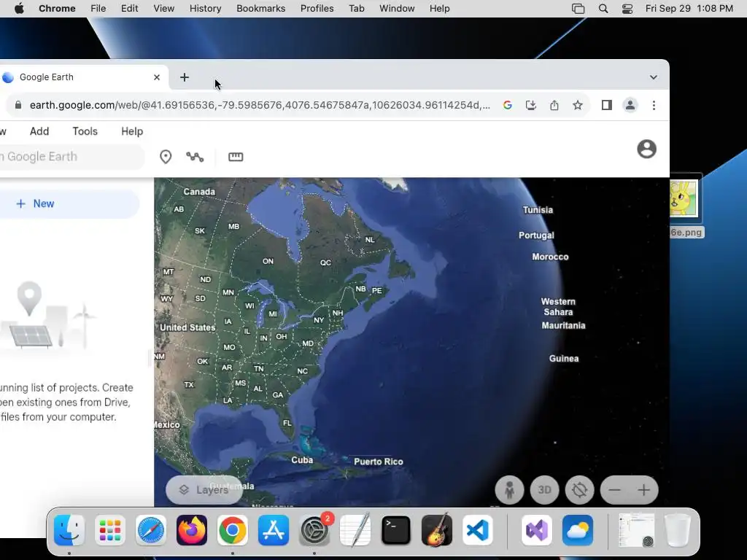Drop the Pegman for Street View
This screenshot has height=560, width=747.
click(x=509, y=490)
